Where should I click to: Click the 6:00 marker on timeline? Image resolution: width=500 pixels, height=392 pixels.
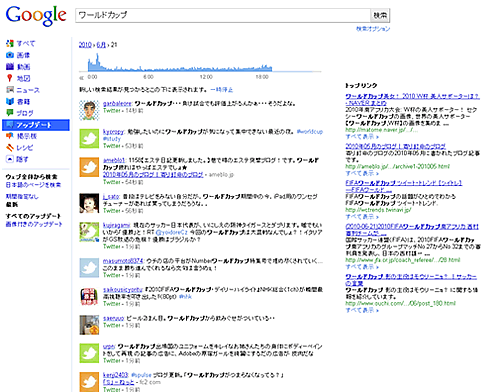pyautogui.click(x=148, y=77)
